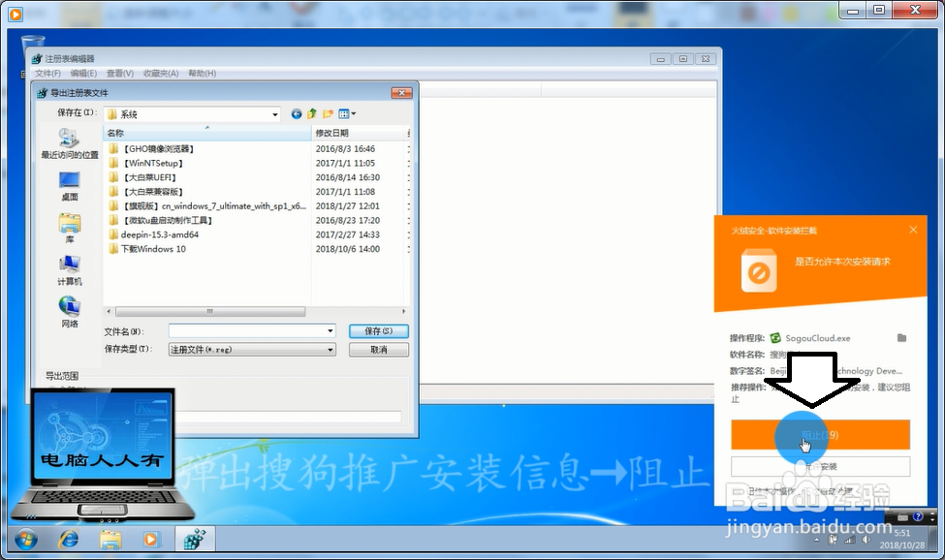The image size is (945, 560).
Task: Open the media player taskbar icon
Action: tap(150, 539)
